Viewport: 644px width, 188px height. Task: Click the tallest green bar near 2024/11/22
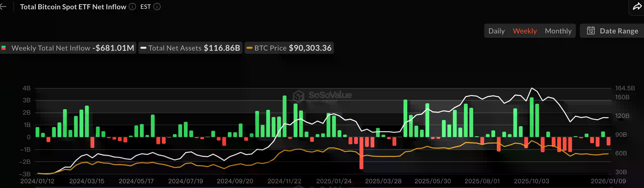point(285,116)
